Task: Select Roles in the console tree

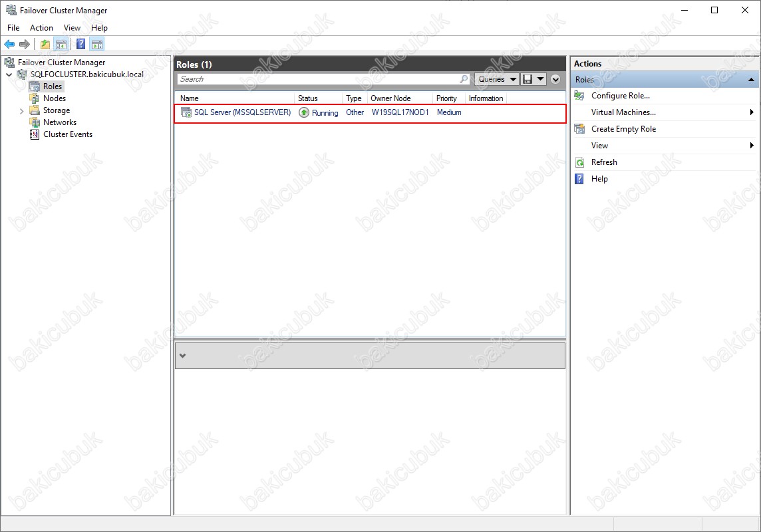Action: tap(53, 86)
